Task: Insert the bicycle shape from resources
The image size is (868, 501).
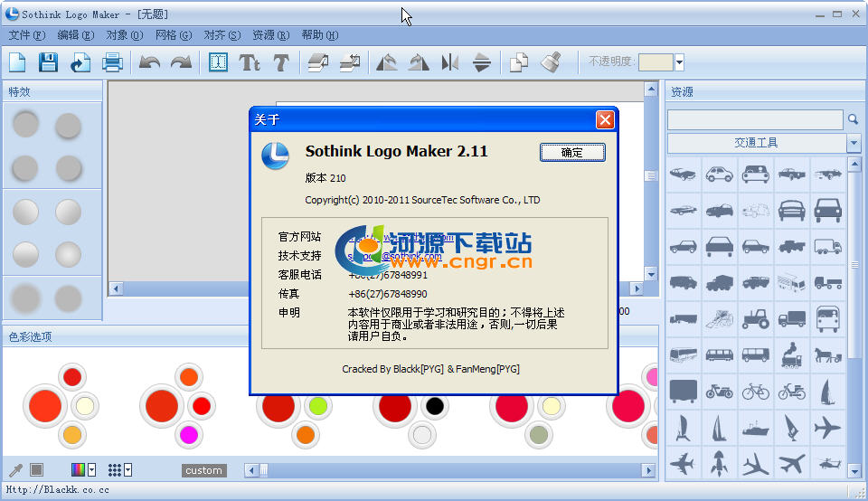Action: click(756, 392)
